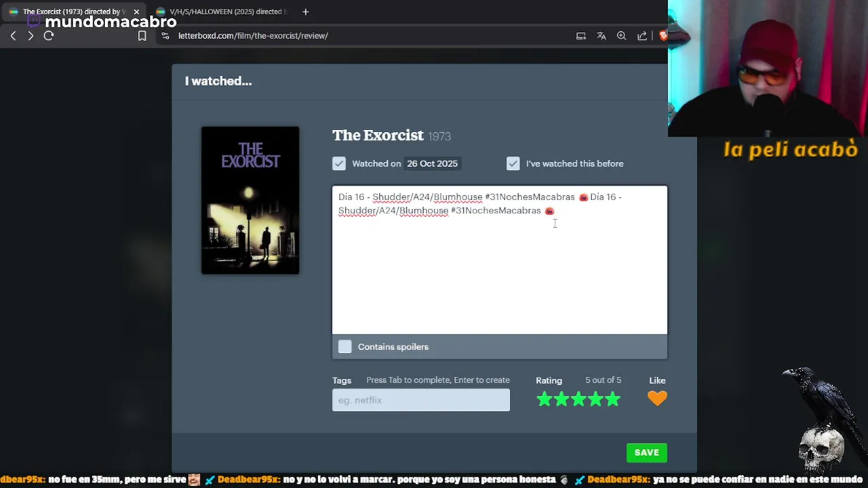The image size is (868, 488).
Task: Save the review
Action: 646,453
